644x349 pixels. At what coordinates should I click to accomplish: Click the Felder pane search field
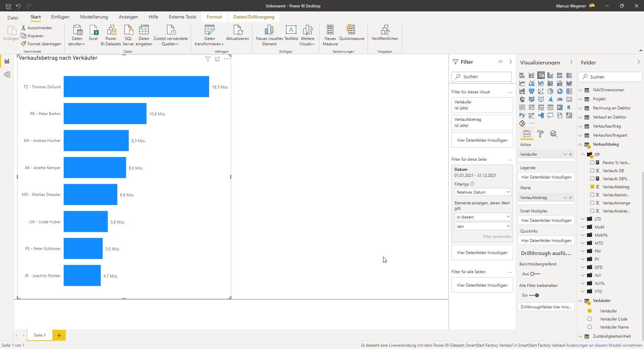coord(610,77)
